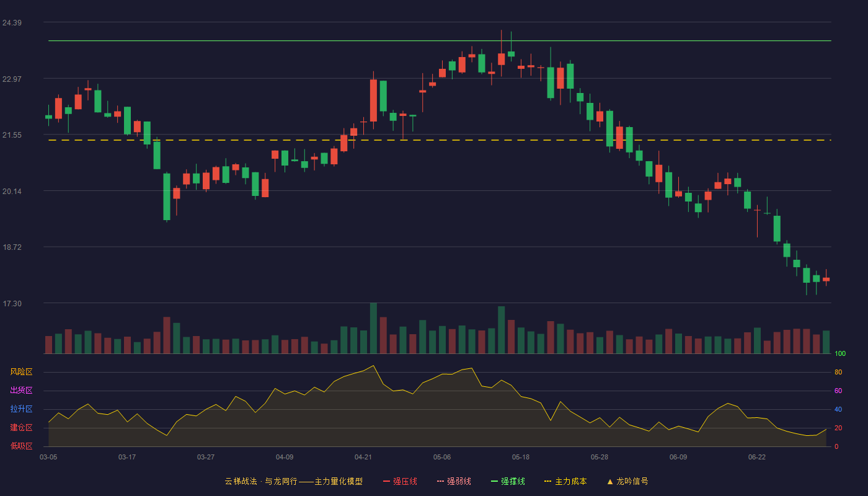This screenshot has width=868, height=496.
Task: Click the 21.55 price axis label
Action: pyautogui.click(x=12, y=135)
